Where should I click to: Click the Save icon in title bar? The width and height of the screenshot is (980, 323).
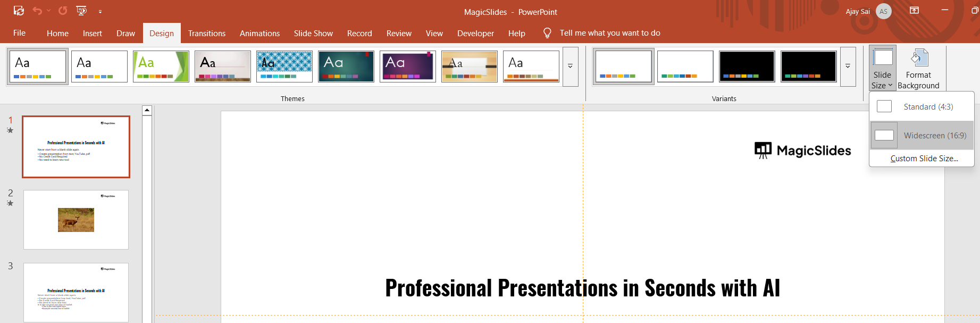tap(19, 11)
